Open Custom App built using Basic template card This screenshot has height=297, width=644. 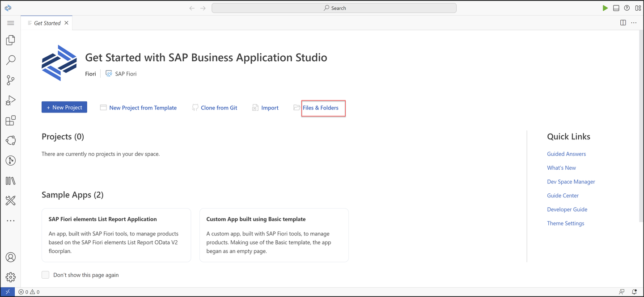coord(274,235)
